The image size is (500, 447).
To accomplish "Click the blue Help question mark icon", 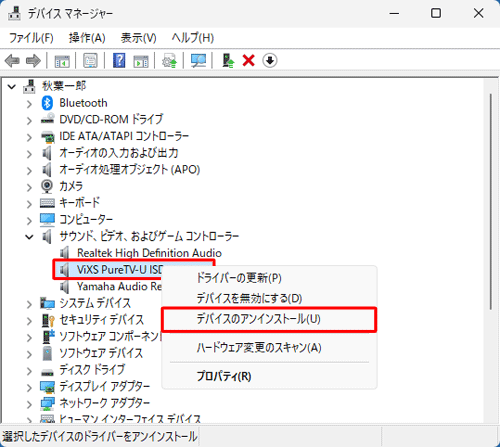I will pos(119,61).
